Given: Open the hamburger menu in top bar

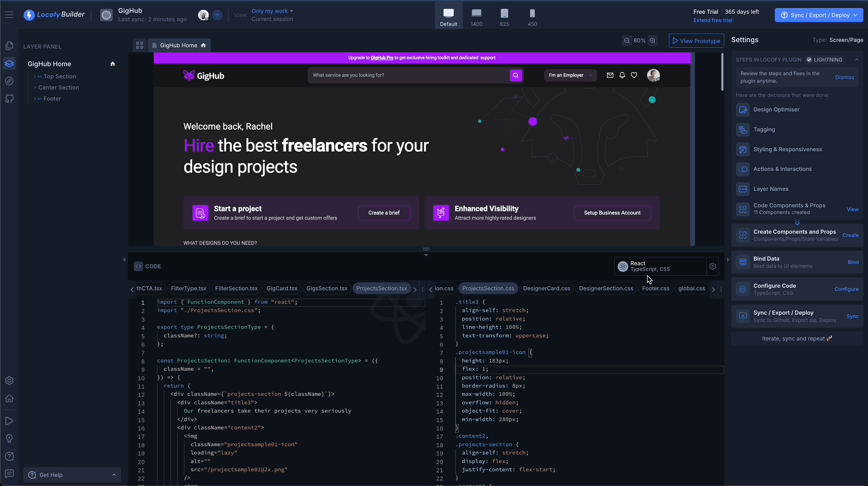Looking at the screenshot, I should tap(9, 14).
